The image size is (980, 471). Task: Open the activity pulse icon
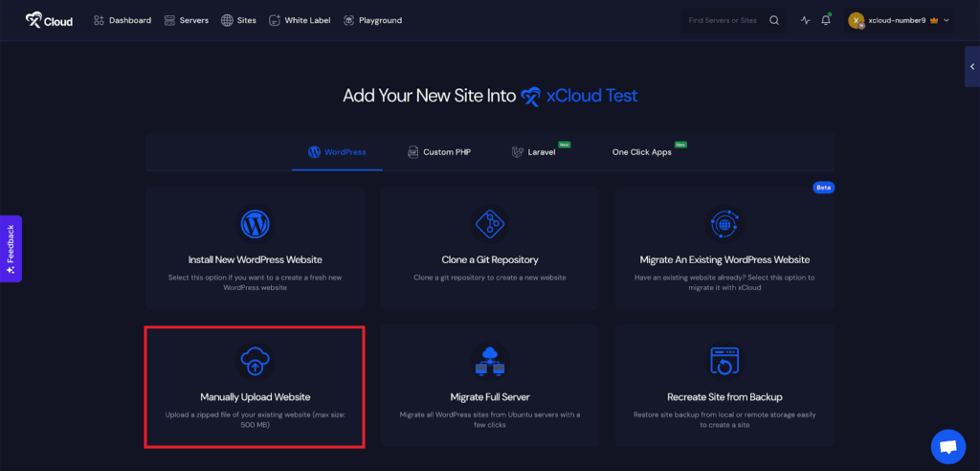(x=805, y=20)
